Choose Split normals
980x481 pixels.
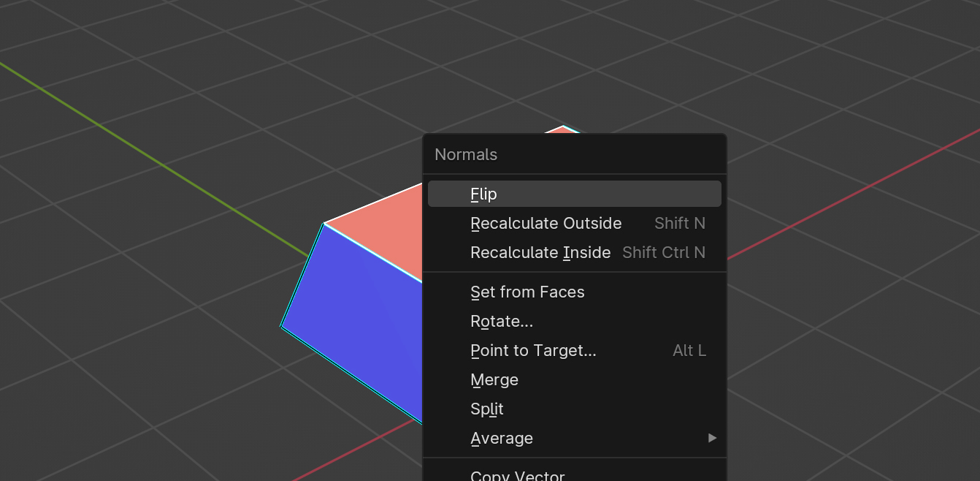tap(574, 409)
